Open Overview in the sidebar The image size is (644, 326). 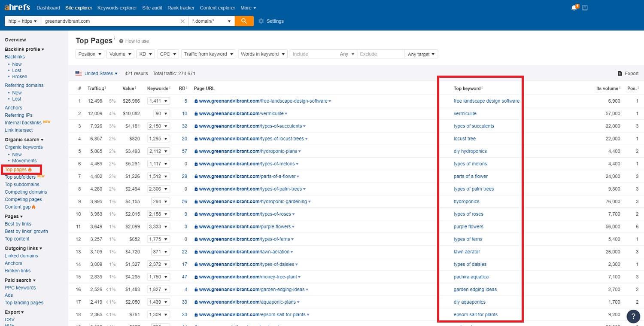click(15, 40)
